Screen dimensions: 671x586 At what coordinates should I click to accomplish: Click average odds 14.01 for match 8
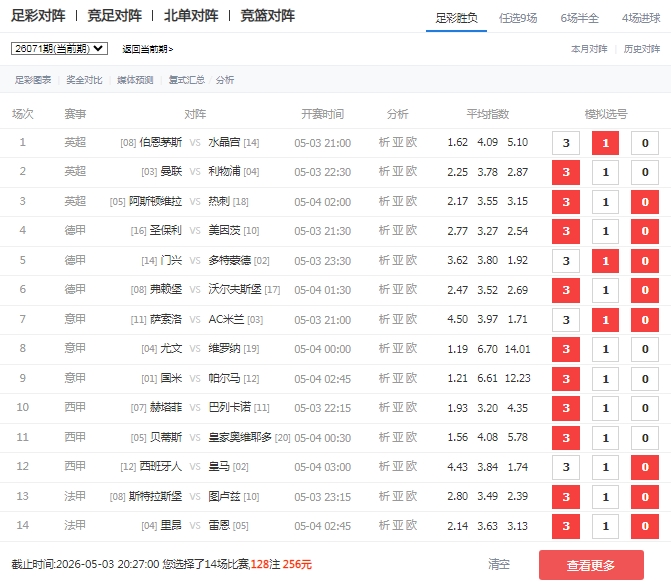[x=517, y=349]
